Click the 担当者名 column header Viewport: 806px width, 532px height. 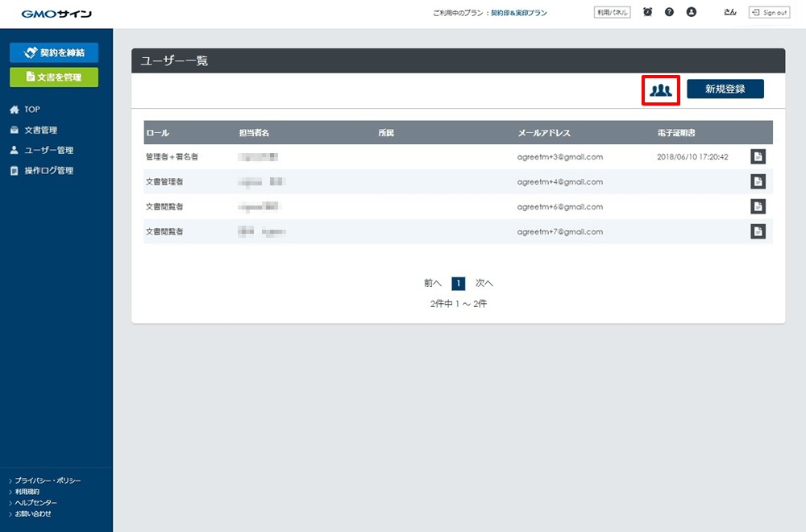pos(254,133)
